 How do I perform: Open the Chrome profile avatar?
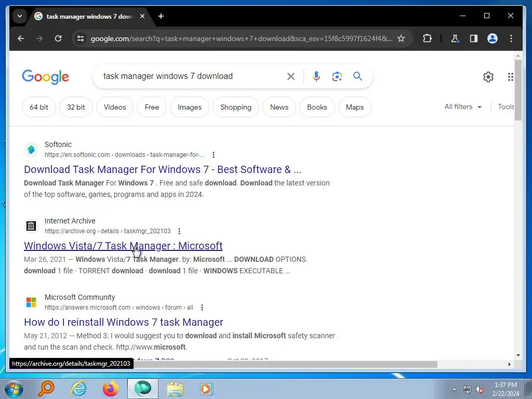493,38
